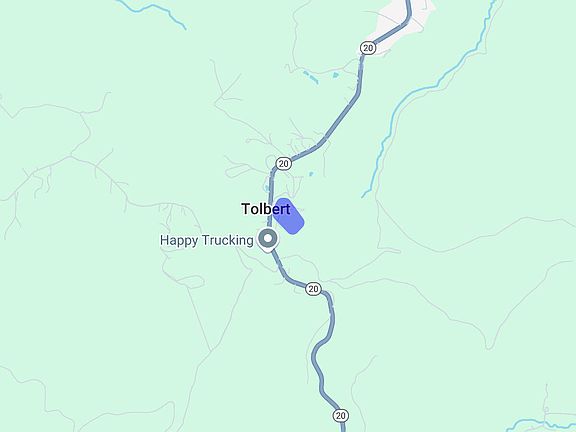Click the Route 20 shield just north of Tolbert
The width and height of the screenshot is (576, 432).
pos(283,163)
